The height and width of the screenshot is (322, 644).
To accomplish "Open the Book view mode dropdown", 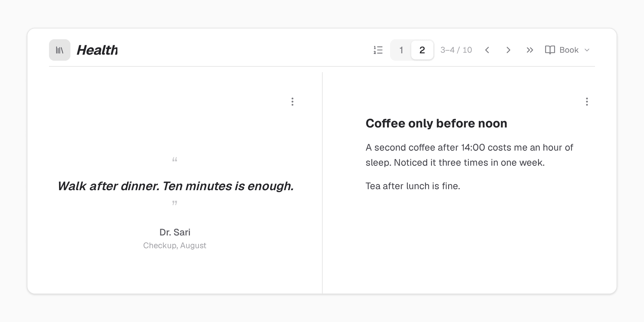I will pos(568,50).
